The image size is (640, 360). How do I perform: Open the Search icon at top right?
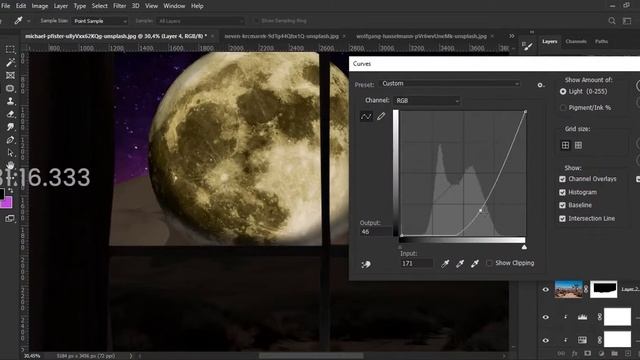pos(611,20)
